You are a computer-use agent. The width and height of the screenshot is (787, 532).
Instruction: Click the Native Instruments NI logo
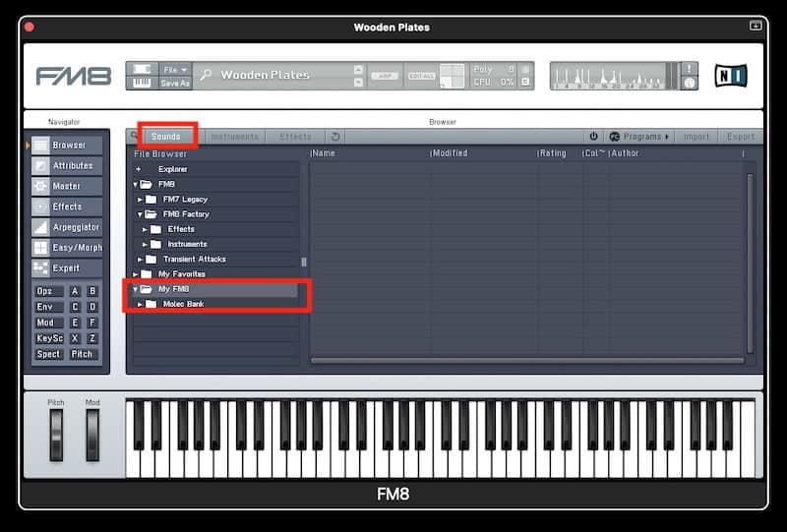coord(730,76)
